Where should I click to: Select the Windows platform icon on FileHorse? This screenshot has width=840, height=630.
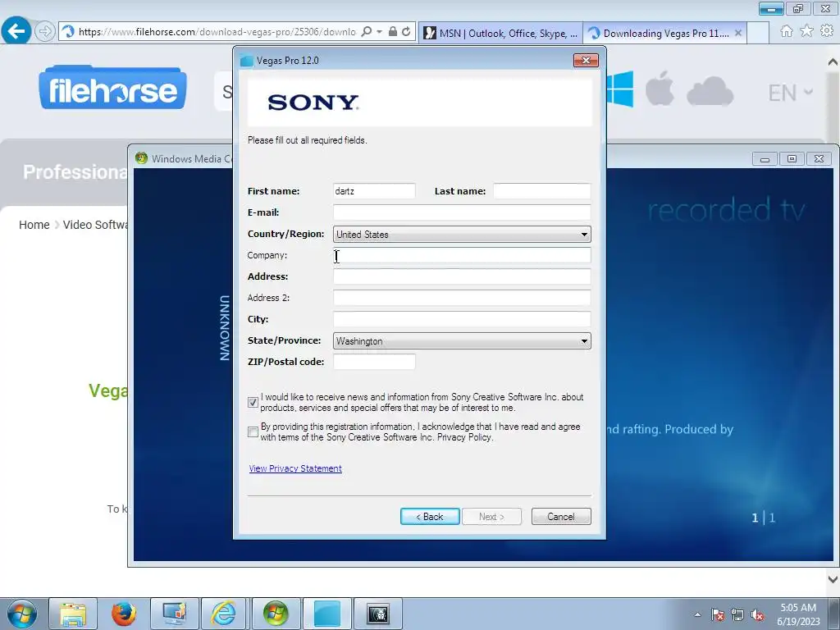620,89
